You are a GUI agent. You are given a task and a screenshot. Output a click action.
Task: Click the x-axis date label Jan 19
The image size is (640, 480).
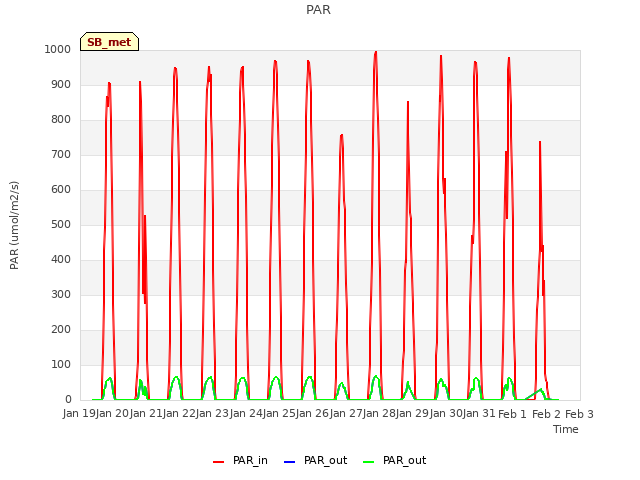tap(78, 414)
